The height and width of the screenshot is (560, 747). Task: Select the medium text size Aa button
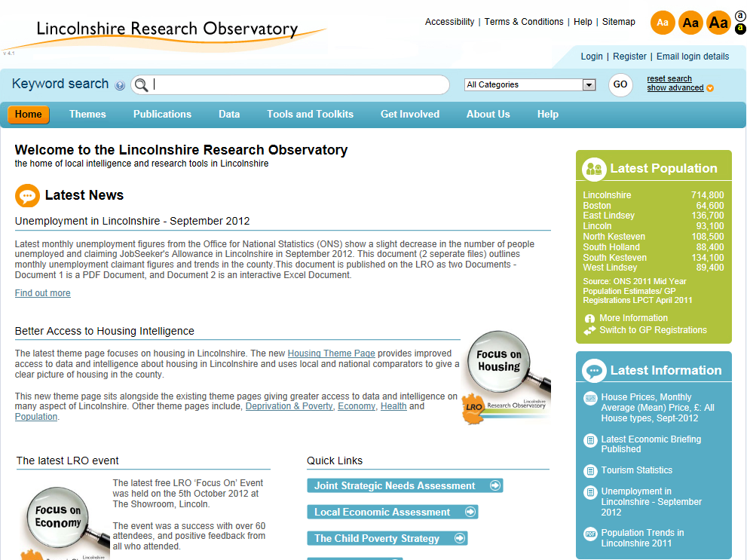coord(690,23)
